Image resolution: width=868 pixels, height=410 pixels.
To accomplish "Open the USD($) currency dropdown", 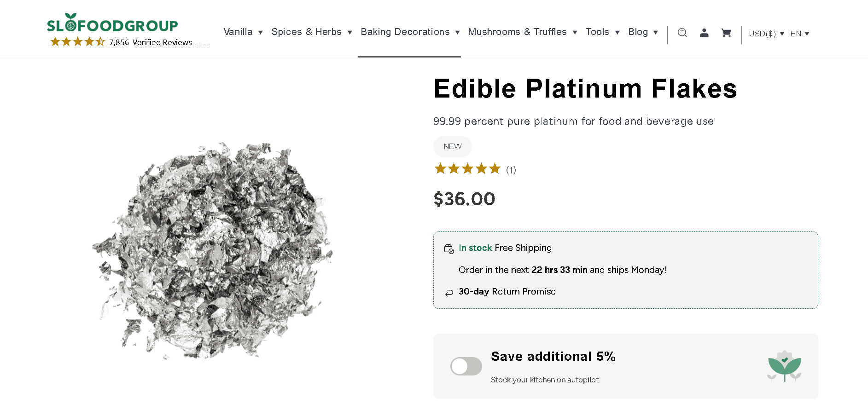I will click(x=765, y=33).
